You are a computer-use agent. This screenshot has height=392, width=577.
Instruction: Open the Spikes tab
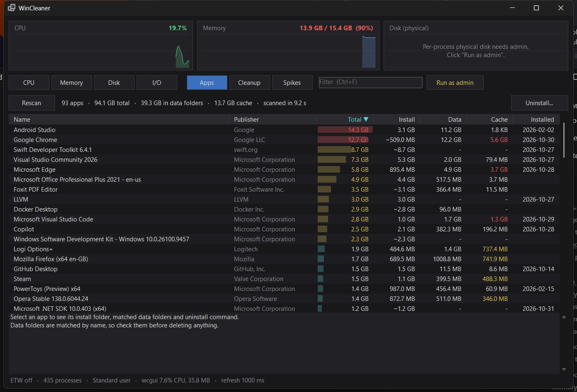tap(292, 83)
